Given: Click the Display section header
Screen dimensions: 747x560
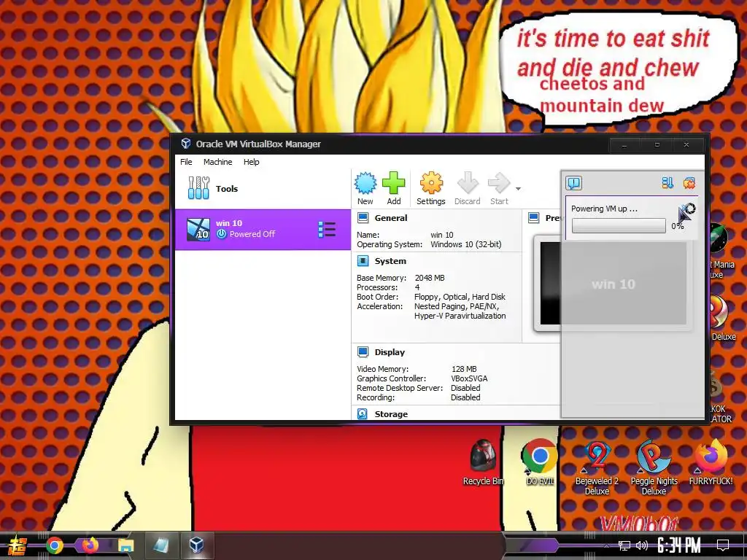Looking at the screenshot, I should coord(390,352).
